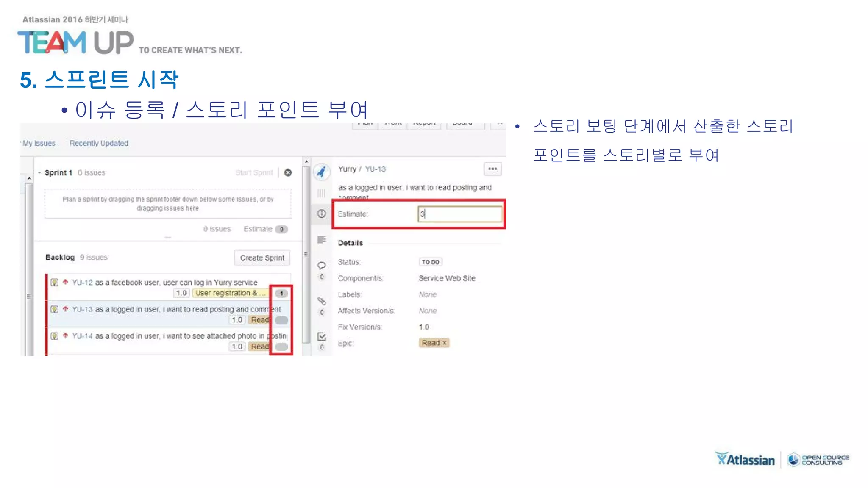
Task: Click the TO DO status lozenge
Action: click(430, 262)
